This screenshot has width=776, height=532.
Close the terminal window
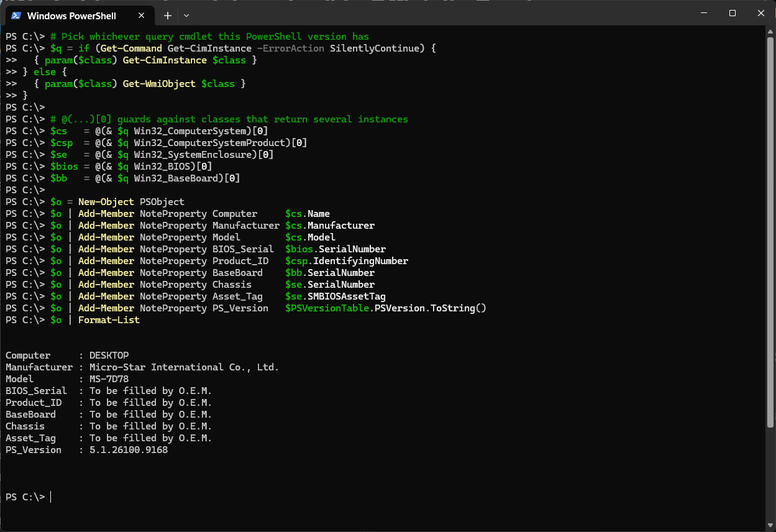[x=761, y=13]
